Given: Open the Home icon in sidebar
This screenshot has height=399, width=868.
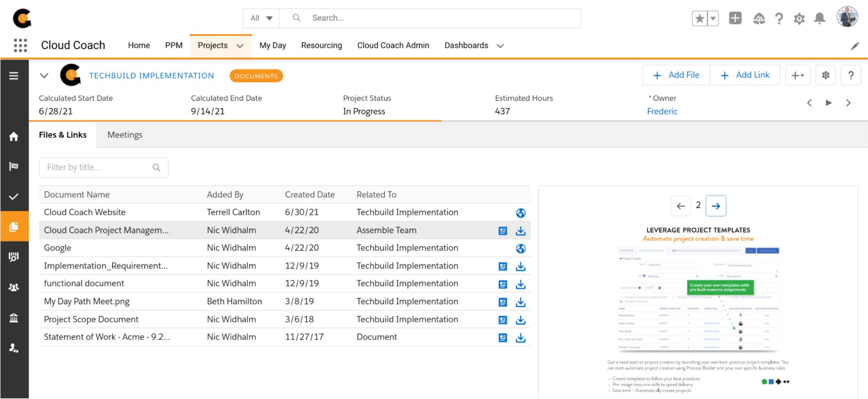Looking at the screenshot, I should 14,137.
